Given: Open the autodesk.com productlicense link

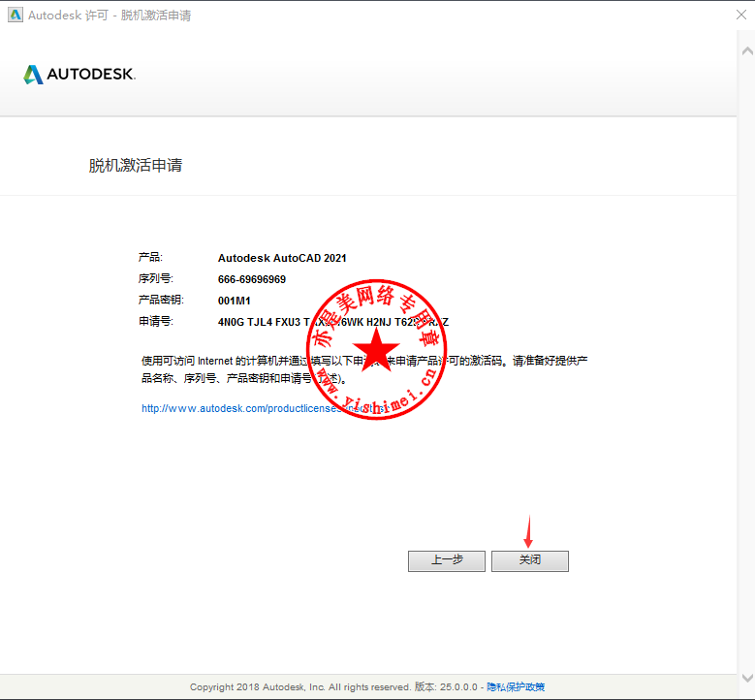Looking at the screenshot, I should pos(265,408).
